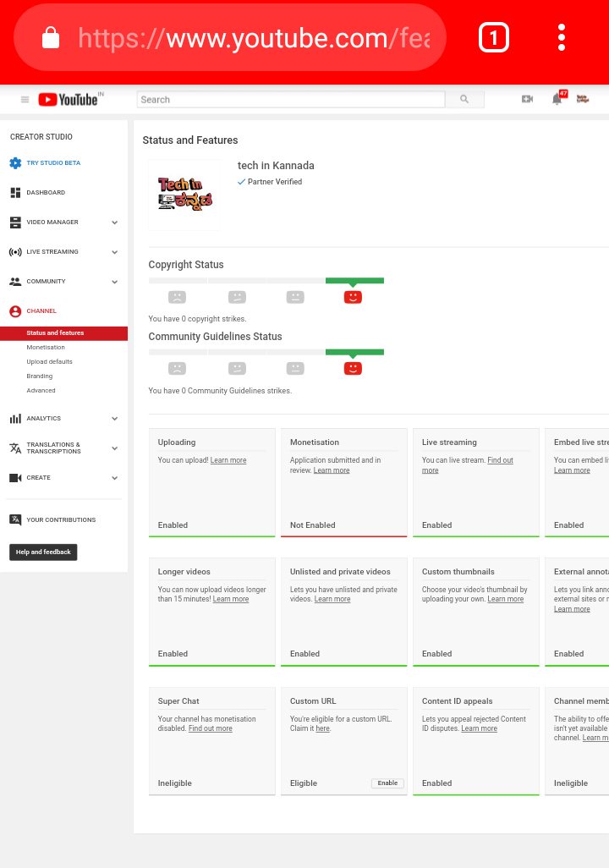
Task: Click Learn more in Unlisted and private videos
Action: pos(332,600)
